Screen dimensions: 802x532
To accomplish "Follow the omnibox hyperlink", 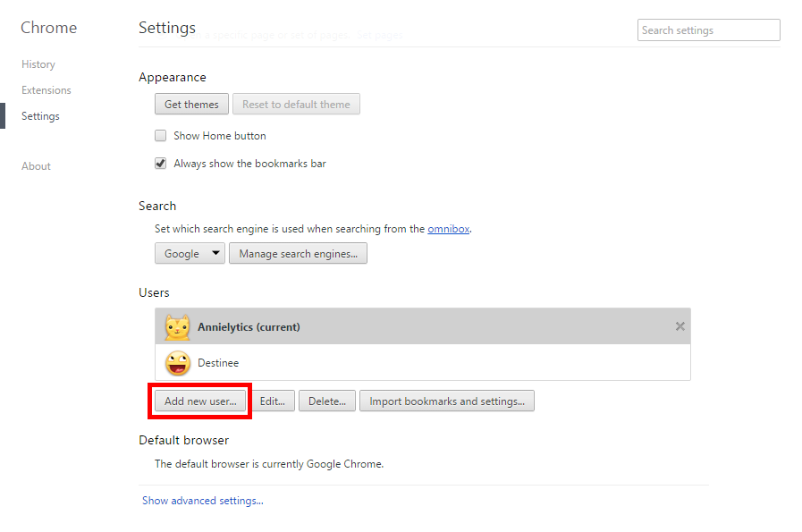I will pos(448,229).
